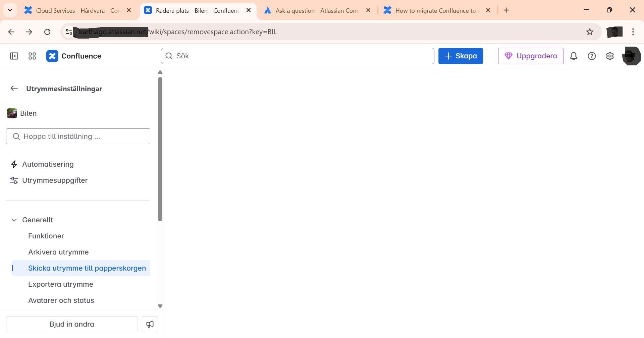Select Funktioner under Generellt
This screenshot has height=338, width=644.
[81, 236]
